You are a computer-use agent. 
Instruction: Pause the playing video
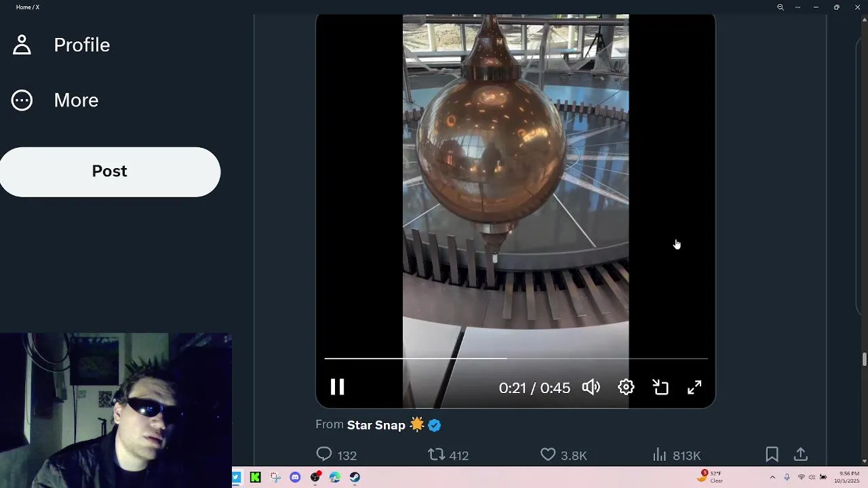click(x=337, y=387)
